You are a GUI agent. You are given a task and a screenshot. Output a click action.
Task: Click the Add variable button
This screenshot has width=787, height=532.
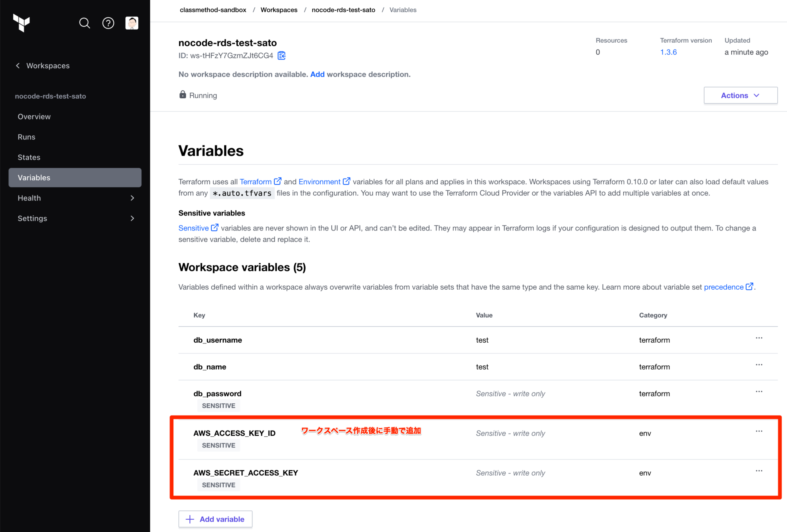point(215,519)
